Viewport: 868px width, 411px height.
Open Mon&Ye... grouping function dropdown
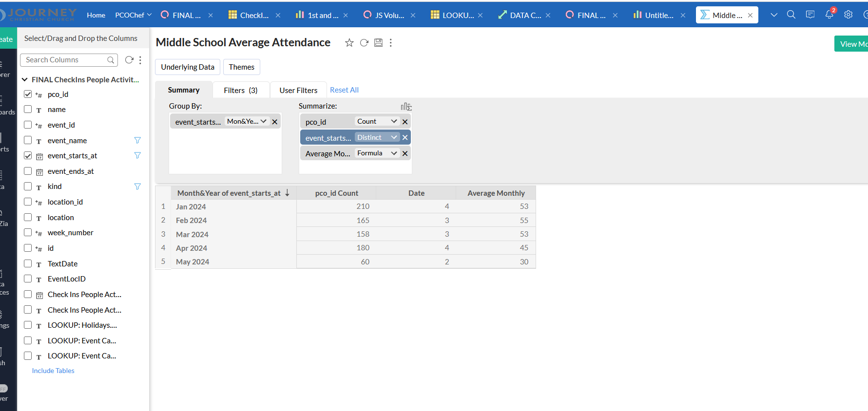coord(247,121)
